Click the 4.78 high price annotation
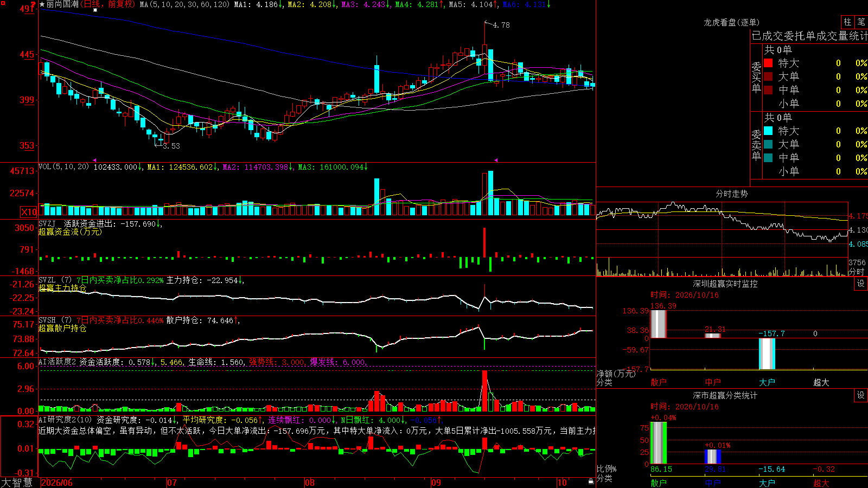Viewport: 868px width, 488px height. coord(501,25)
